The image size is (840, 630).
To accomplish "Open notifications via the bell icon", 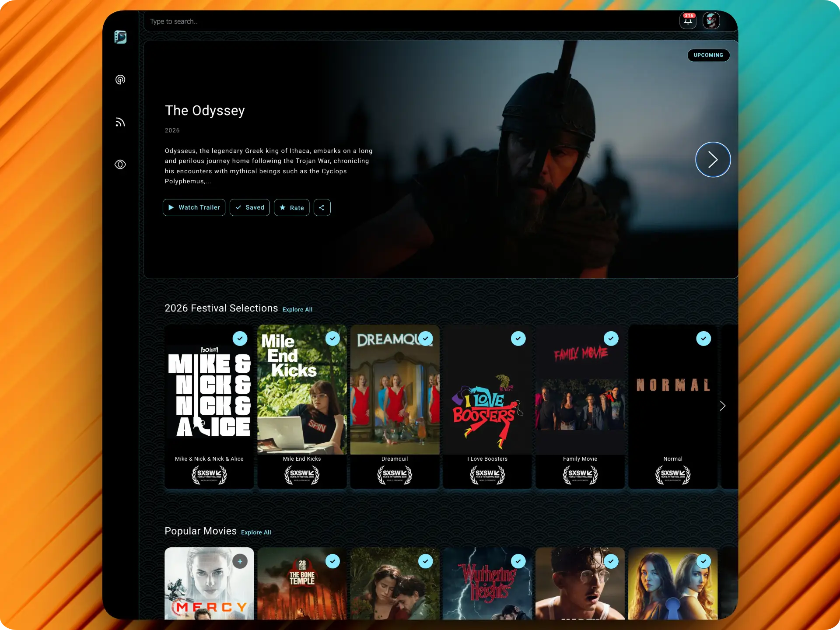I will [x=687, y=21].
